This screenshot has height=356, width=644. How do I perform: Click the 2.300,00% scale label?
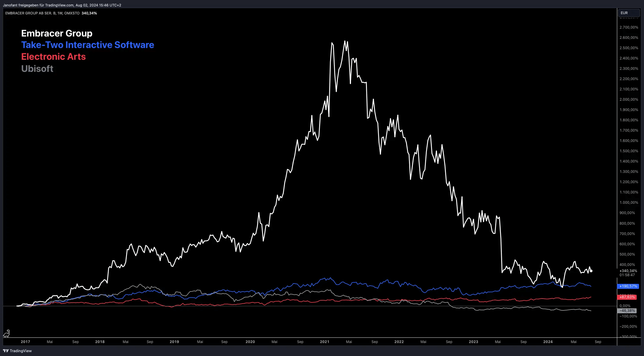point(629,69)
